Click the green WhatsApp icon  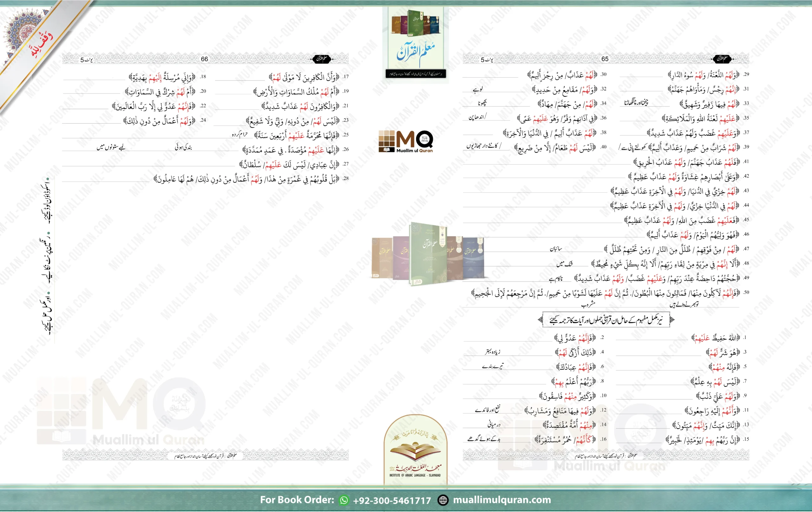(344, 500)
